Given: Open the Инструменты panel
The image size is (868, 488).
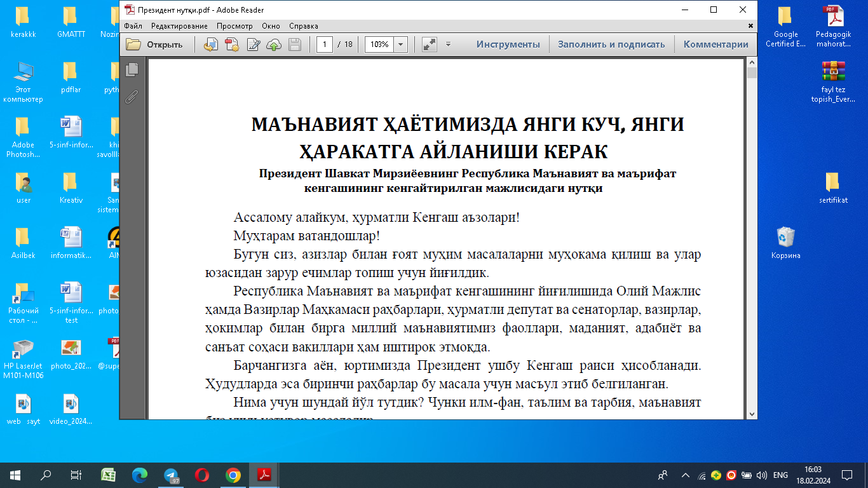Looking at the screenshot, I should click(508, 44).
